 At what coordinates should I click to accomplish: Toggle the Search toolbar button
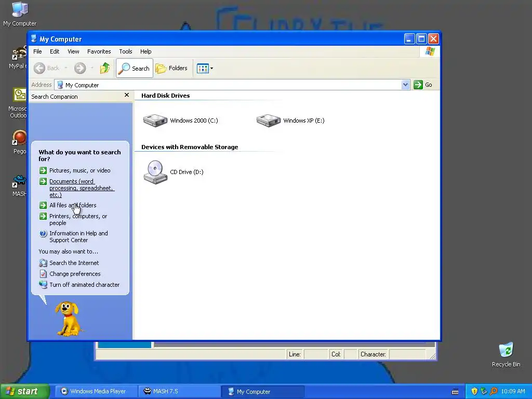pos(135,68)
